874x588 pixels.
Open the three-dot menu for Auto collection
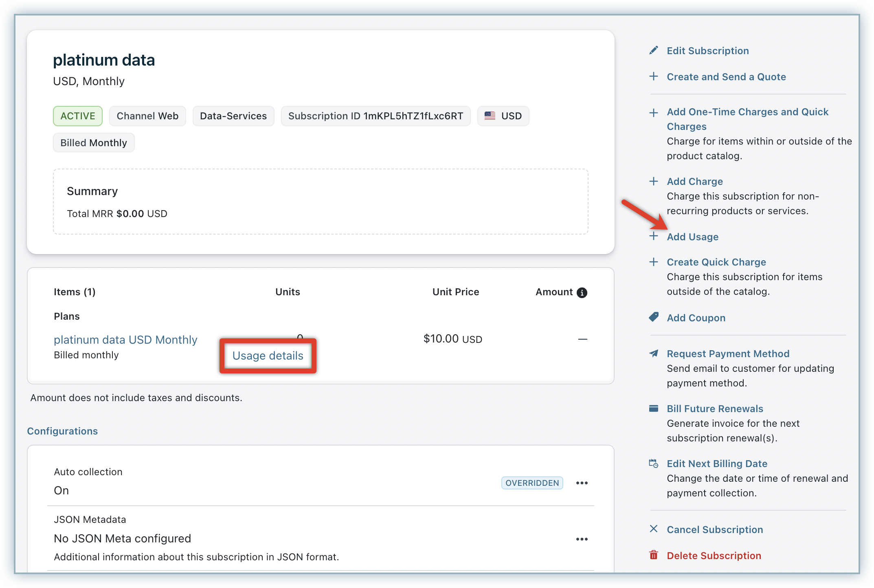tap(582, 483)
